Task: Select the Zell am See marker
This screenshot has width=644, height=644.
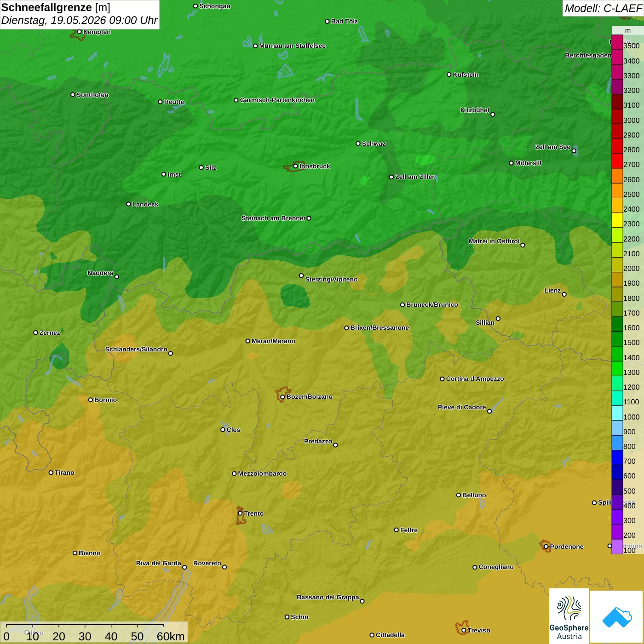Action: 574,150
